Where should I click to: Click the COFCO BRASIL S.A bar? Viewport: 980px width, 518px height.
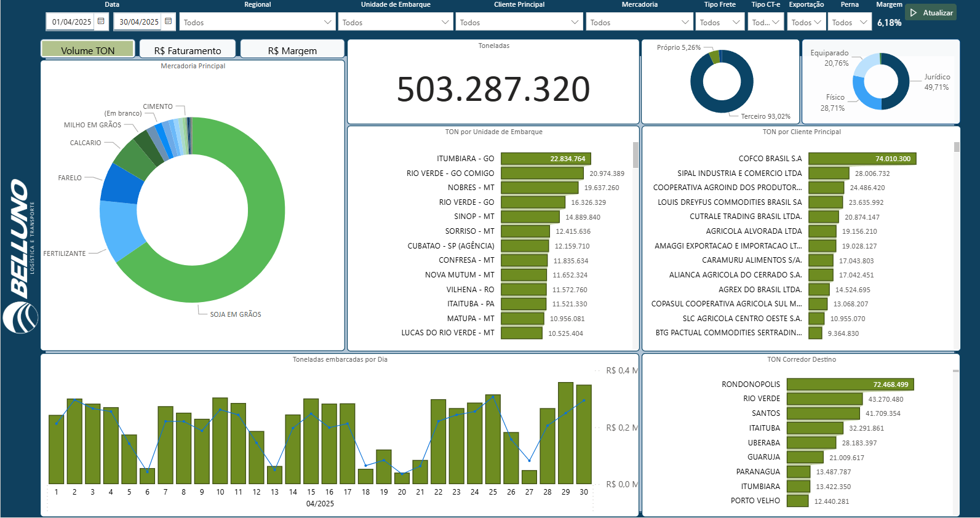862,159
